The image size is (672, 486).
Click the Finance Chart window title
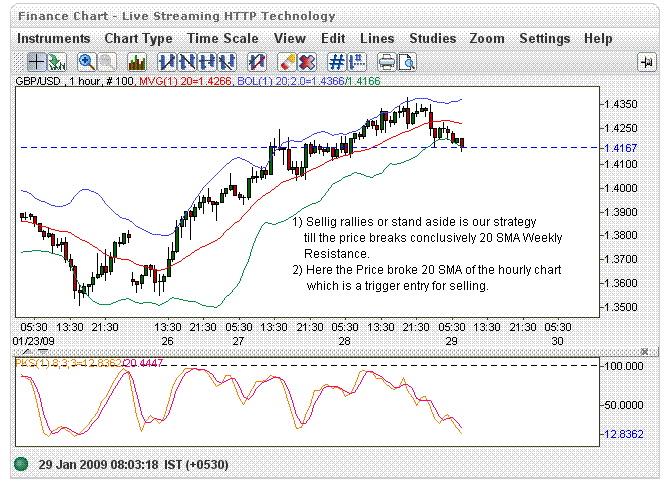tap(177, 16)
